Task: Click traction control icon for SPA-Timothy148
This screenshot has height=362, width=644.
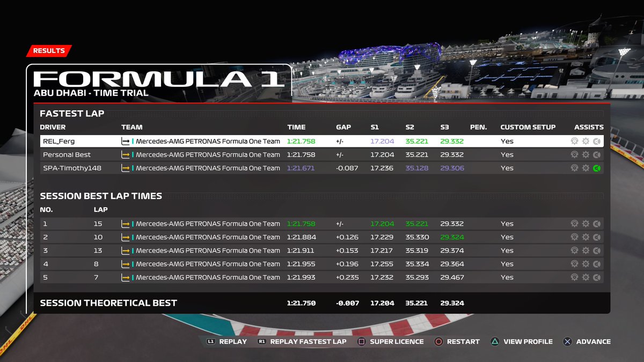Action: point(574,168)
